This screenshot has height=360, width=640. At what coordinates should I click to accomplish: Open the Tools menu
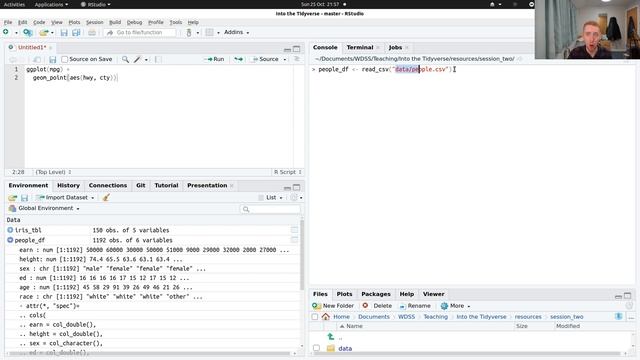pos(176,22)
